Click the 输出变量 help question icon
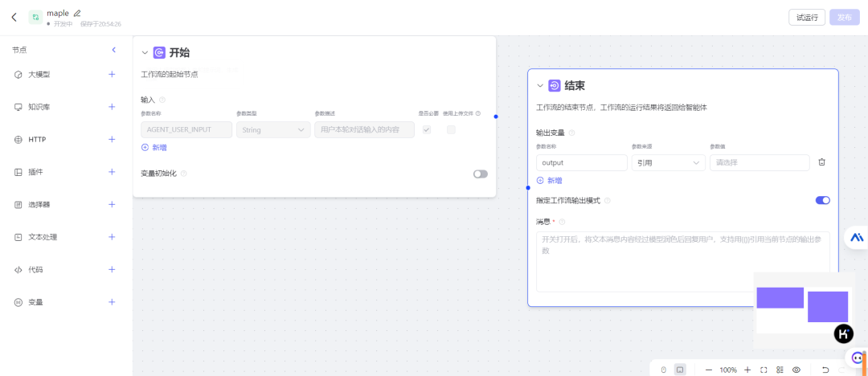868x376 pixels. tap(572, 133)
